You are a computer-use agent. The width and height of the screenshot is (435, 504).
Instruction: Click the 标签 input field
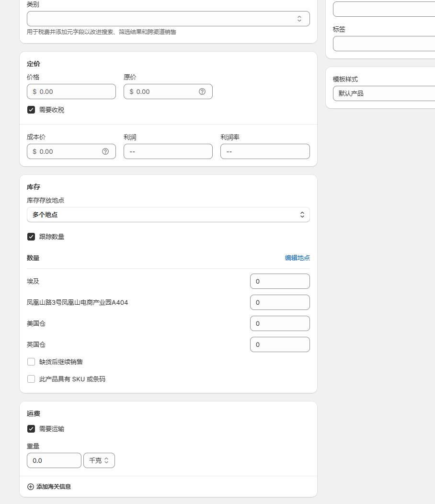(x=383, y=44)
